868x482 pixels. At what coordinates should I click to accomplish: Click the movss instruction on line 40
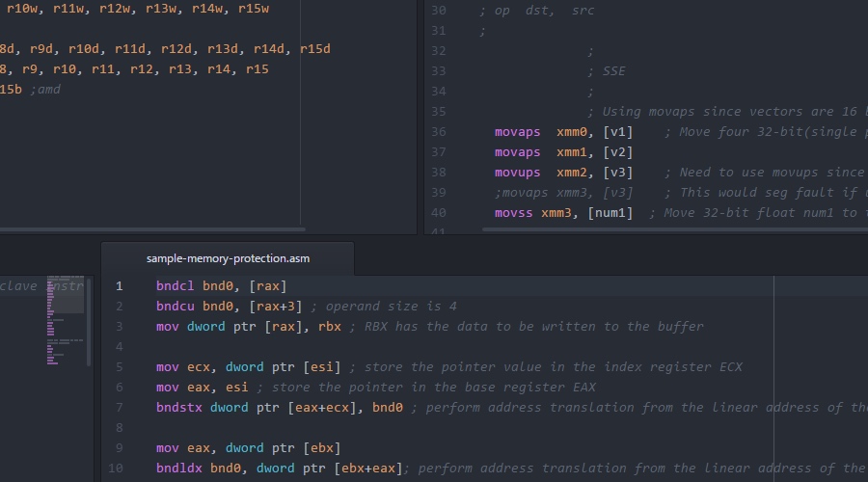(513, 213)
